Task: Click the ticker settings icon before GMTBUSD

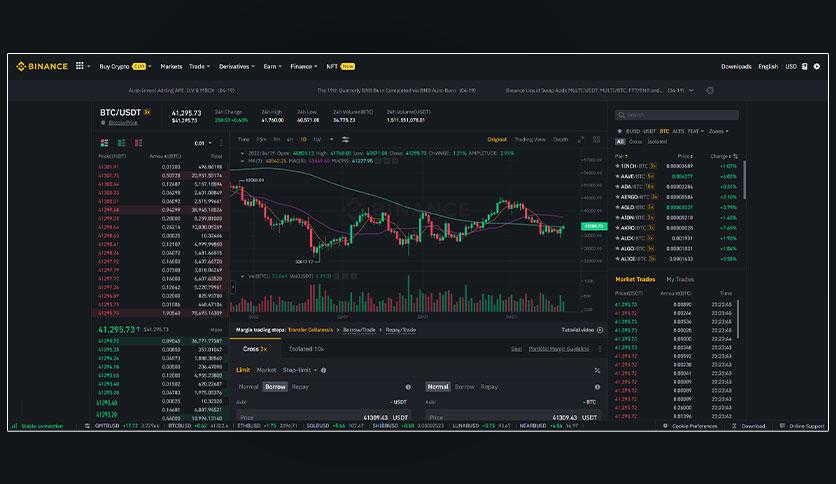Action: (87, 426)
